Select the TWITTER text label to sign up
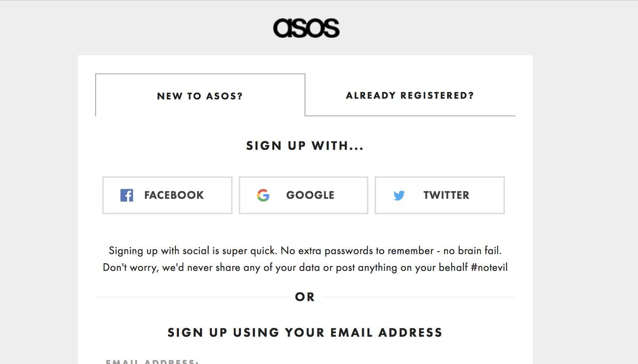Screen dimensions: 638x364 tap(446, 195)
